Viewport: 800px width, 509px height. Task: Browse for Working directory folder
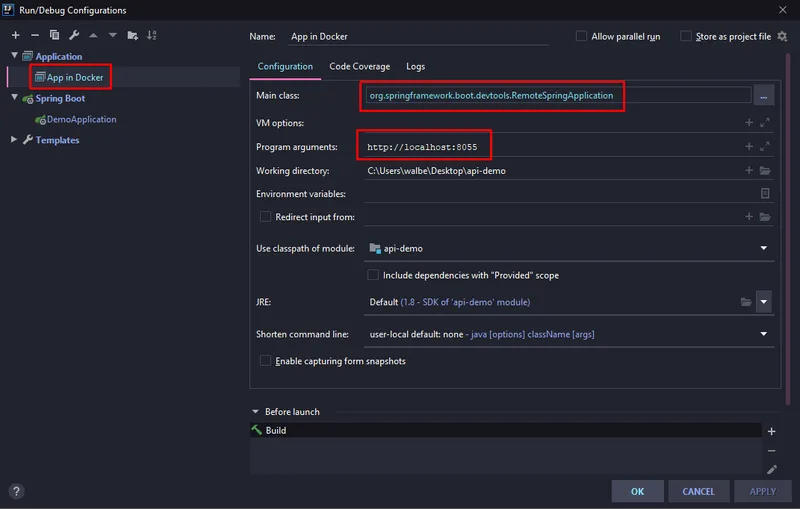tap(765, 170)
